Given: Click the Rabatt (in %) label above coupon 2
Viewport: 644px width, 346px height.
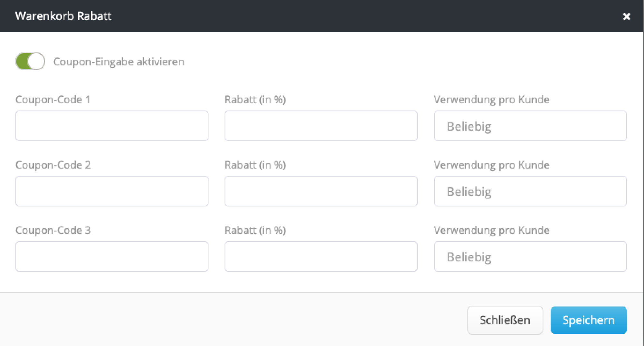Looking at the screenshot, I should [255, 165].
